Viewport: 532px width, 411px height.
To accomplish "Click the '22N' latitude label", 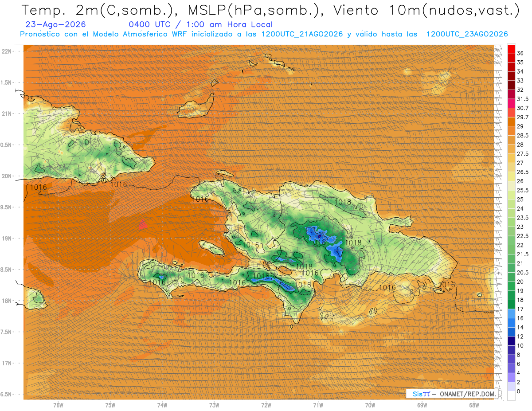I will tap(7, 51).
